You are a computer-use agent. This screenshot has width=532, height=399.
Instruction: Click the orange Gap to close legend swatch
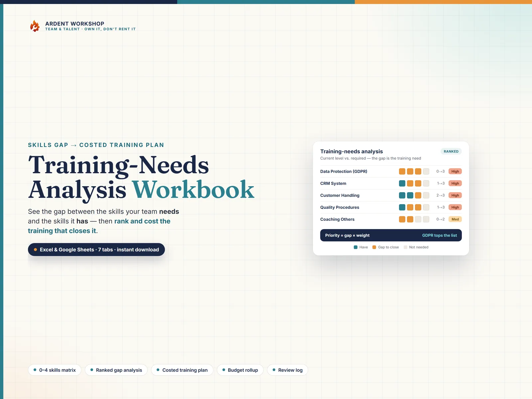[374, 247]
